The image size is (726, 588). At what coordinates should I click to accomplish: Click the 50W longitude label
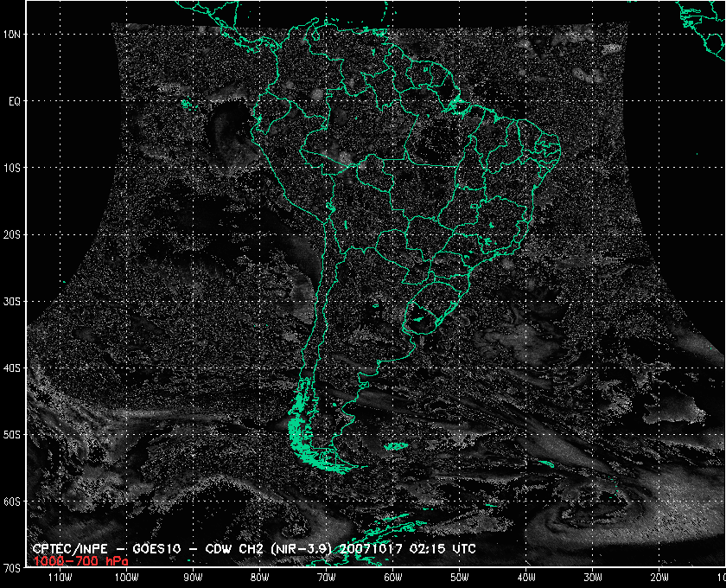(460, 578)
